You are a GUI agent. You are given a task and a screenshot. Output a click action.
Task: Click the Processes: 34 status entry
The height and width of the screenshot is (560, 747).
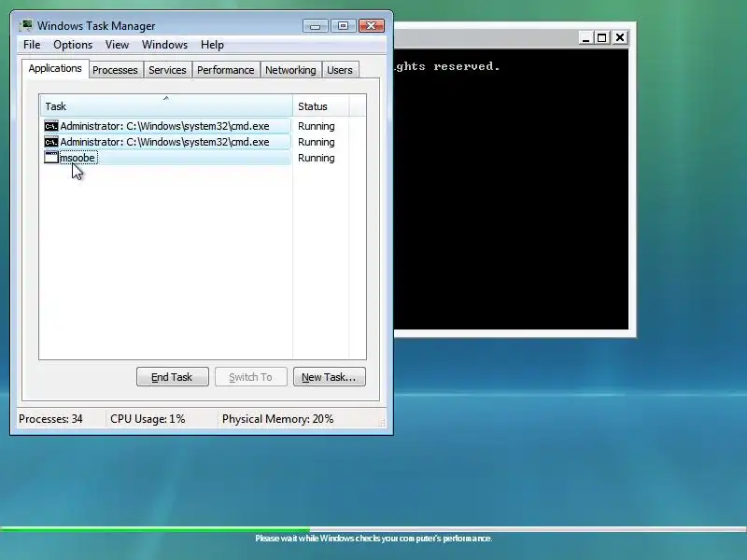(x=50, y=419)
